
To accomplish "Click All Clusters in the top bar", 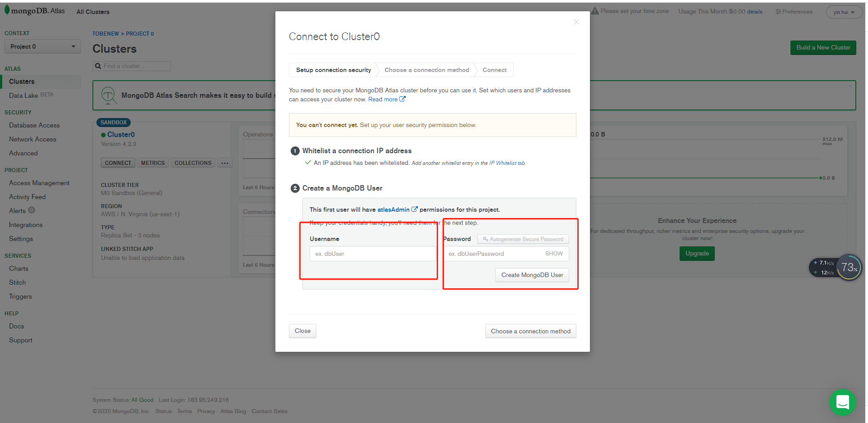I will [x=93, y=12].
